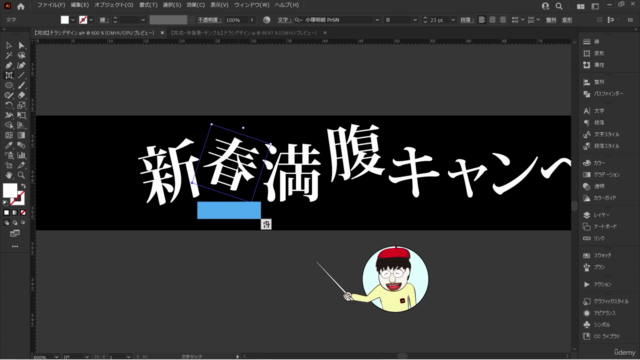Image resolution: width=640 pixels, height=360 pixels.
Task: Set paragraph alignment to center
Action: click(x=493, y=20)
